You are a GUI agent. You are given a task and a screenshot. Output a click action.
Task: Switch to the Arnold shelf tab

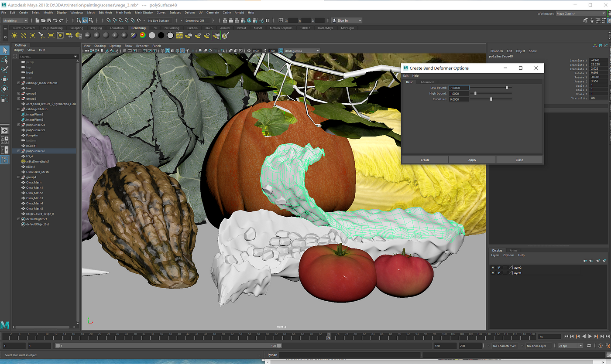[x=225, y=28]
